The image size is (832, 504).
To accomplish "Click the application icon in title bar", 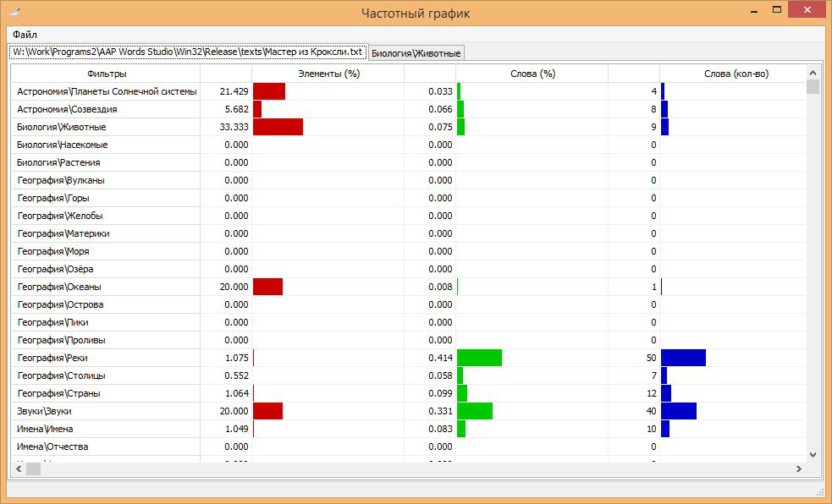I will click(15, 13).
